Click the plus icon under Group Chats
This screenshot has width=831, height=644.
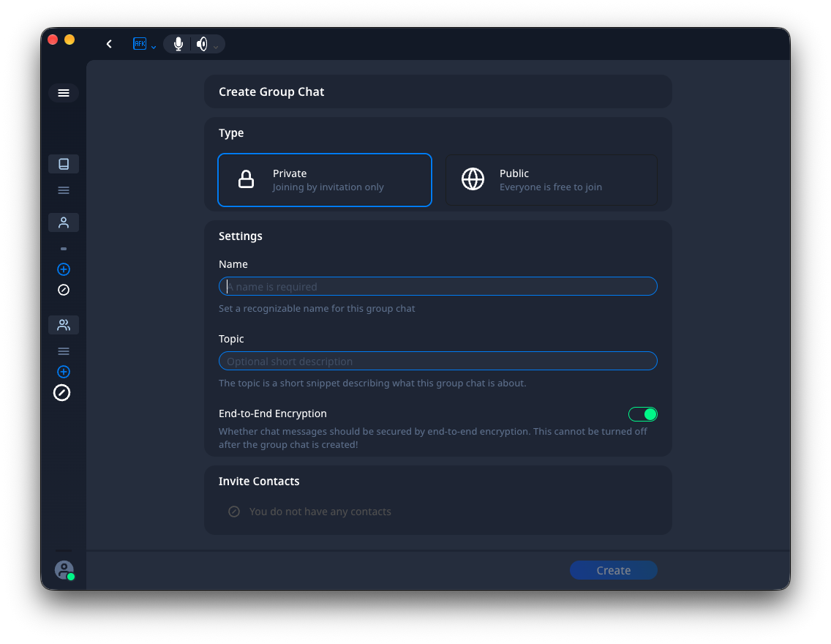click(64, 372)
